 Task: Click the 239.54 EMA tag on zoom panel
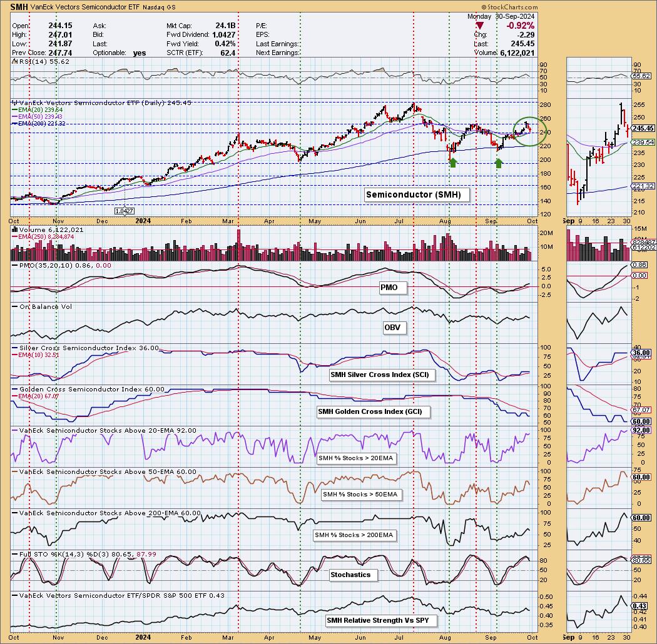click(x=644, y=143)
